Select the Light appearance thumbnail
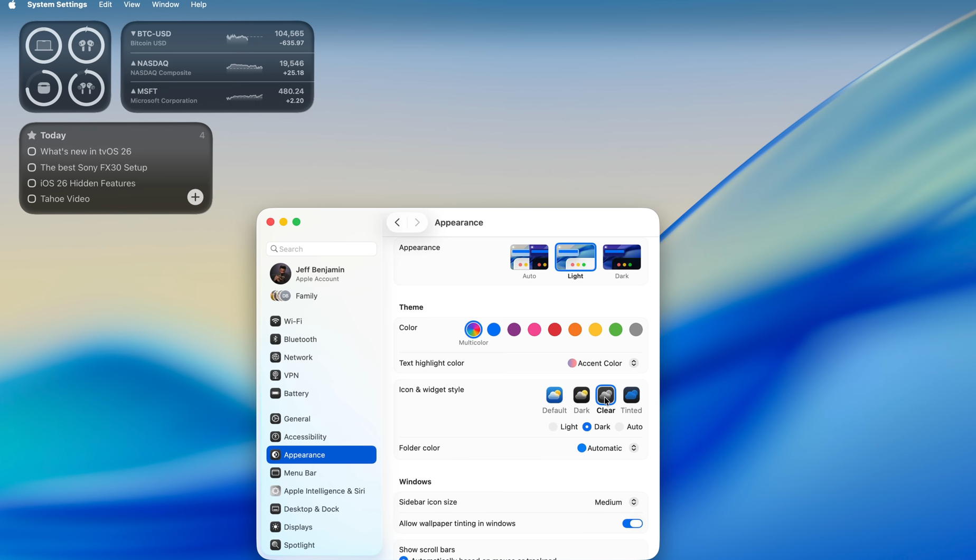 575,257
